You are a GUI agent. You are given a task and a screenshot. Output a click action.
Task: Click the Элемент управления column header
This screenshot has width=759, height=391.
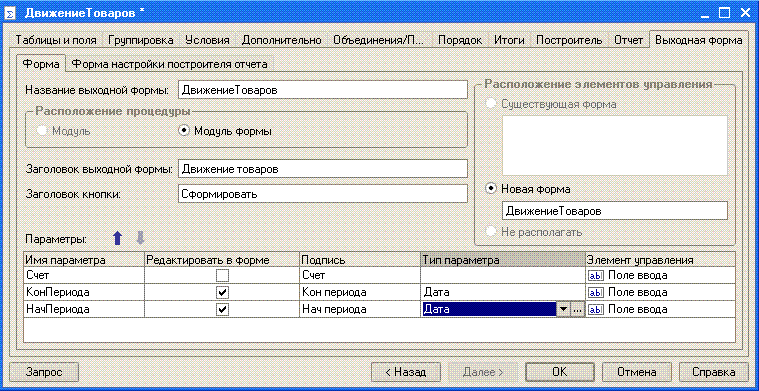coord(660,259)
